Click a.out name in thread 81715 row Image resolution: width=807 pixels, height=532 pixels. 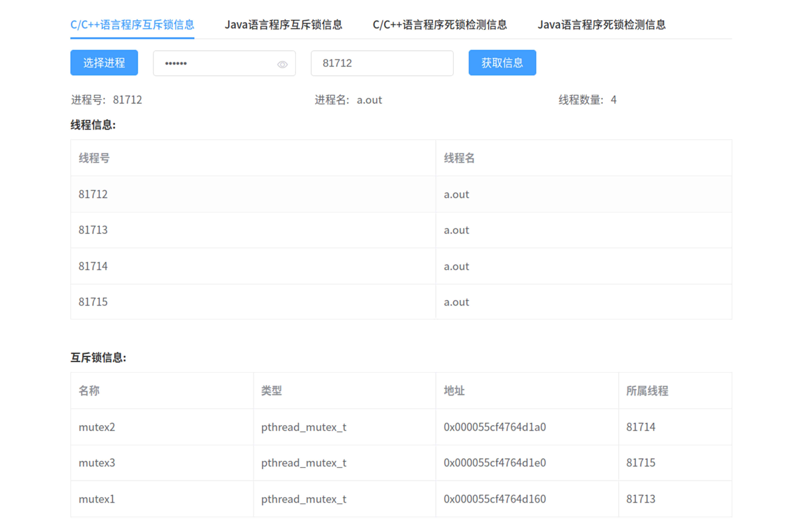456,302
